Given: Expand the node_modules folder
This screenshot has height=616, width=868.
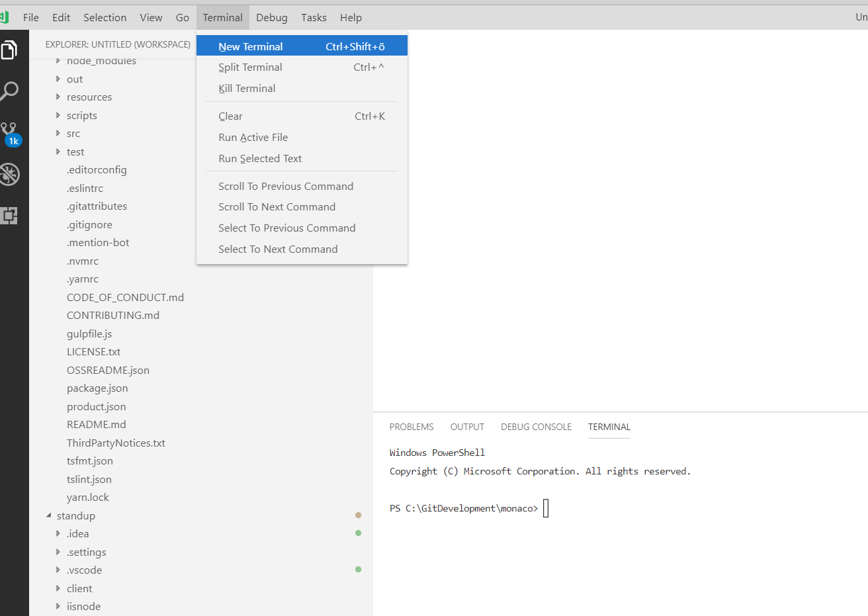Looking at the screenshot, I should point(101,60).
